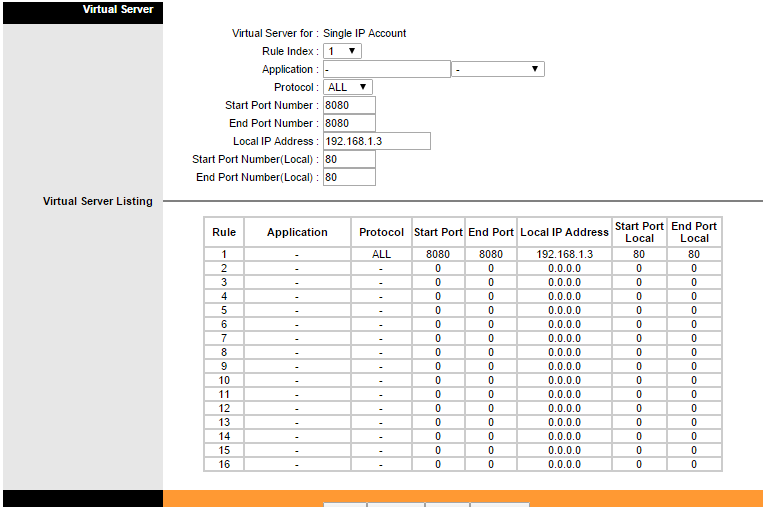Select rule number 2 in the listing
This screenshot has height=507, width=766.
click(x=224, y=268)
